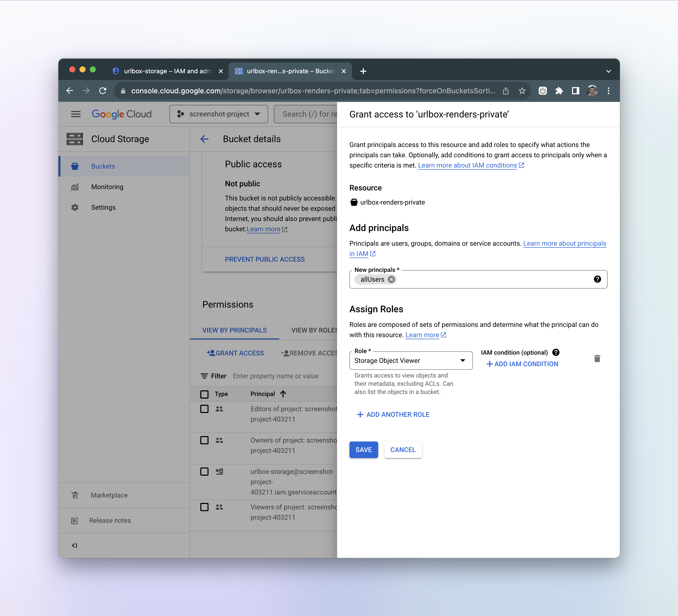Viewport: 678px width, 616px height.
Task: Remove the allUsers principal chip
Action: click(x=391, y=279)
